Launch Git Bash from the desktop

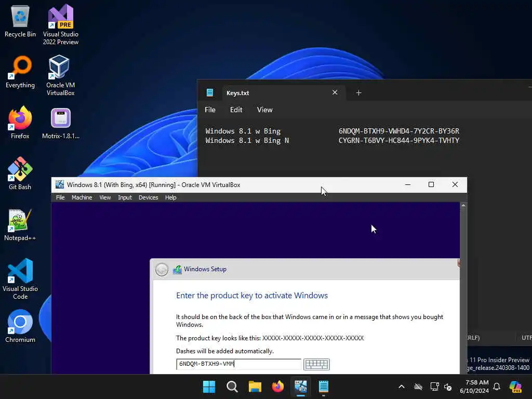20,174
